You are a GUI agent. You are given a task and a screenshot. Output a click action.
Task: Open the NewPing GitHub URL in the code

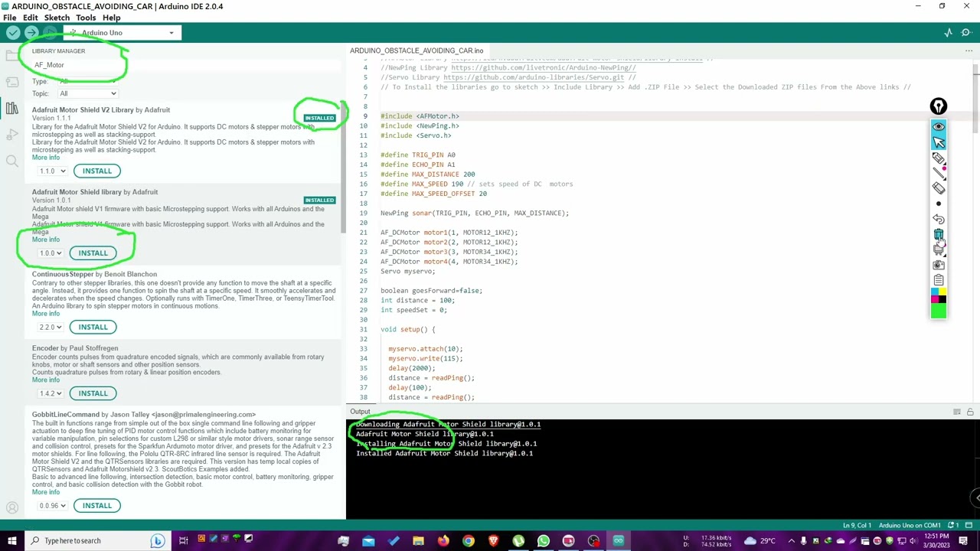pyautogui.click(x=544, y=68)
